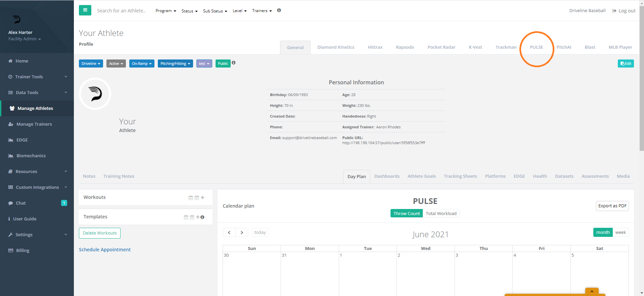Viewport: 644px width, 296px height.
Task: Open the Dashboards tab
Action: coord(387,176)
